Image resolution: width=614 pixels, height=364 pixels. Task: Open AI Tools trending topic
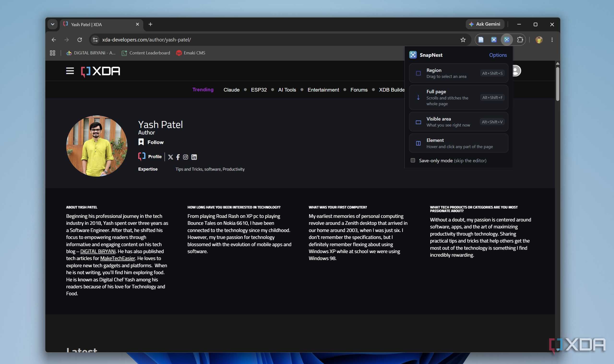[287, 90]
